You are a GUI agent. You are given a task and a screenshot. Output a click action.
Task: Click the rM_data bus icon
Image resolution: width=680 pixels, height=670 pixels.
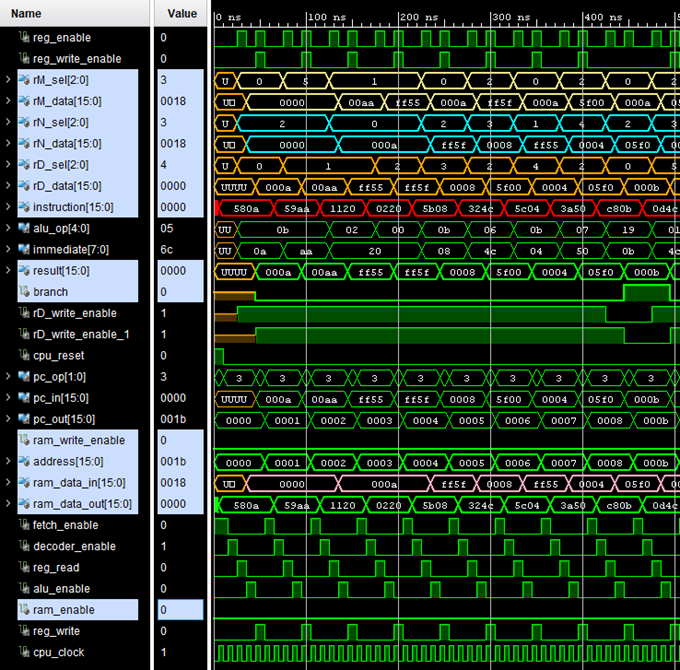[x=24, y=101]
